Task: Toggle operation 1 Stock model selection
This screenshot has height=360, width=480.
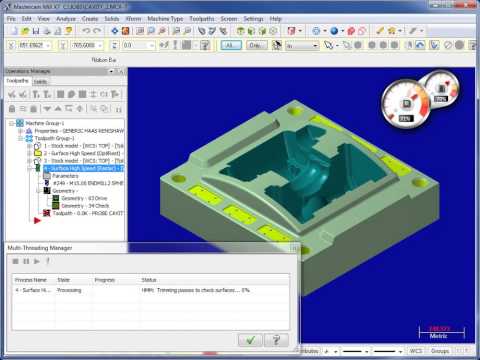Action: pyautogui.click(x=38, y=146)
